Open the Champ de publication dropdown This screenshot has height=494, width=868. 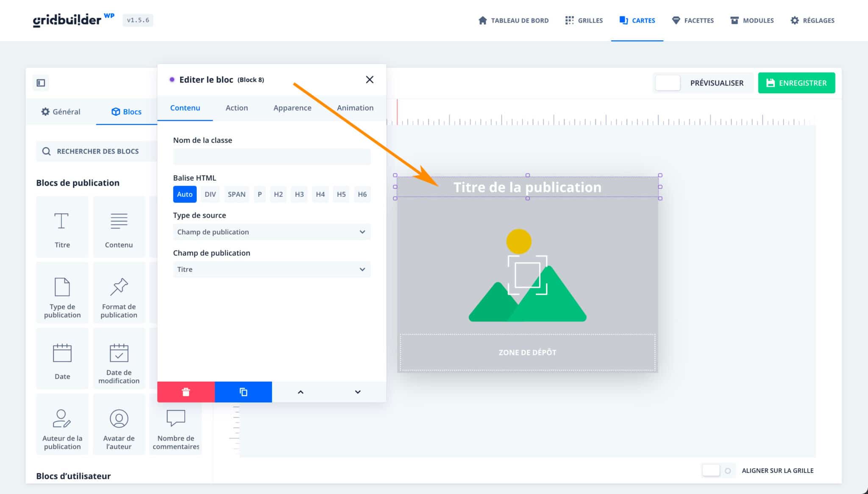coord(271,269)
